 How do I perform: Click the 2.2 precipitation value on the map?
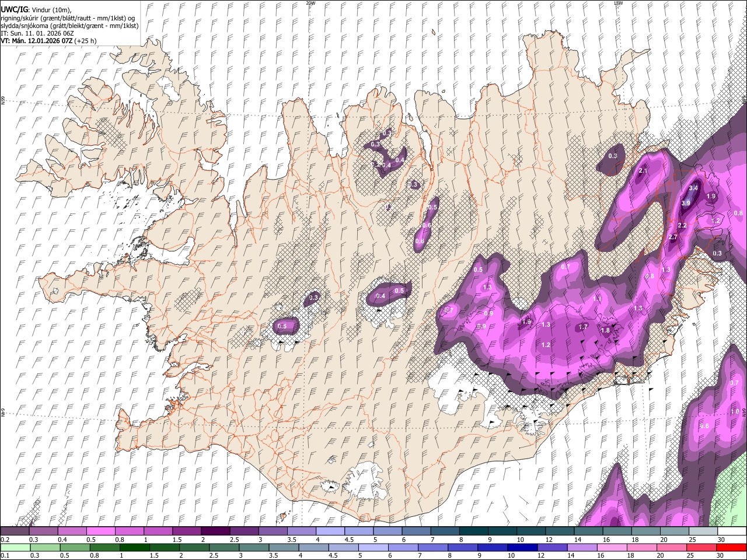682,225
